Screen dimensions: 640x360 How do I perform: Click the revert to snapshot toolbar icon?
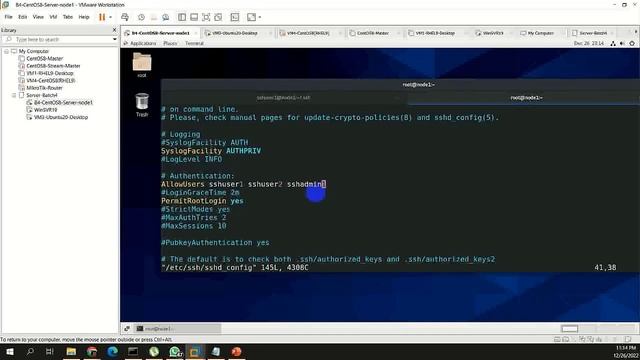[153, 17]
